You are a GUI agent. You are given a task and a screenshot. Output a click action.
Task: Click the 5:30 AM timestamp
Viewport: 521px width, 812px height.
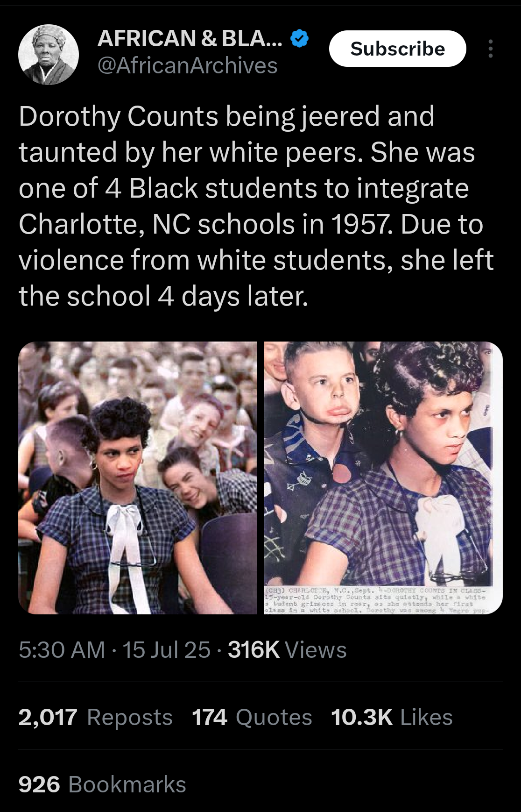62,650
